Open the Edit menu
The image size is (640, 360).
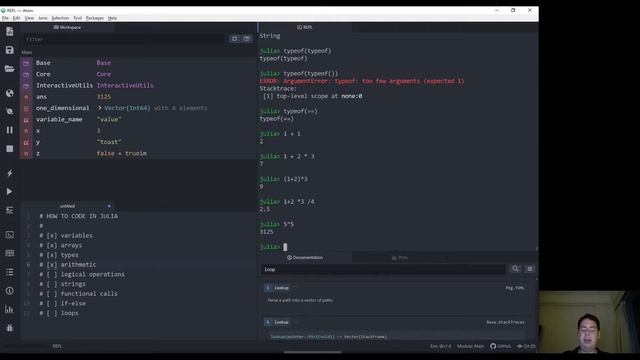pos(16,18)
